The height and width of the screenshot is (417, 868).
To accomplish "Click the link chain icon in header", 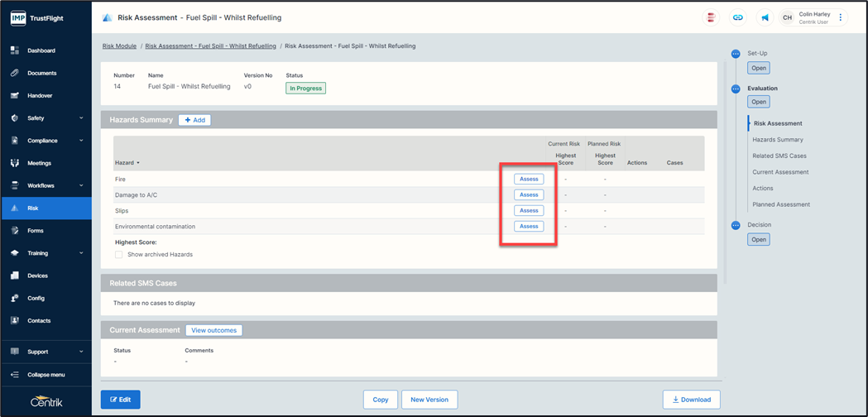I will point(738,17).
